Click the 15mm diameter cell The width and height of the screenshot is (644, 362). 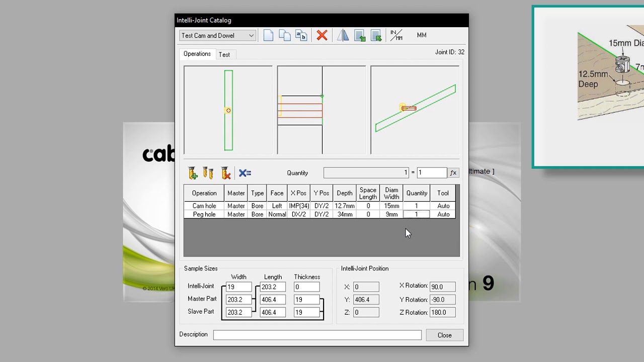[391, 206]
